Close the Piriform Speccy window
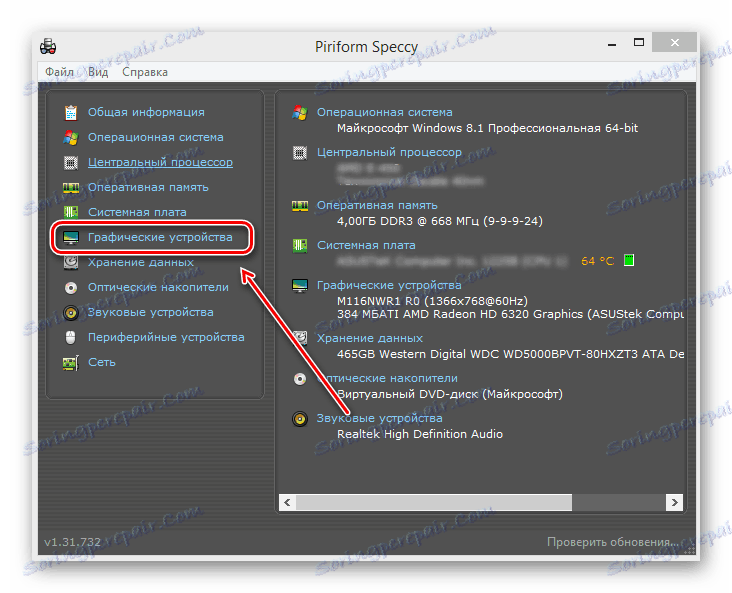The image size is (732, 593). click(x=675, y=42)
